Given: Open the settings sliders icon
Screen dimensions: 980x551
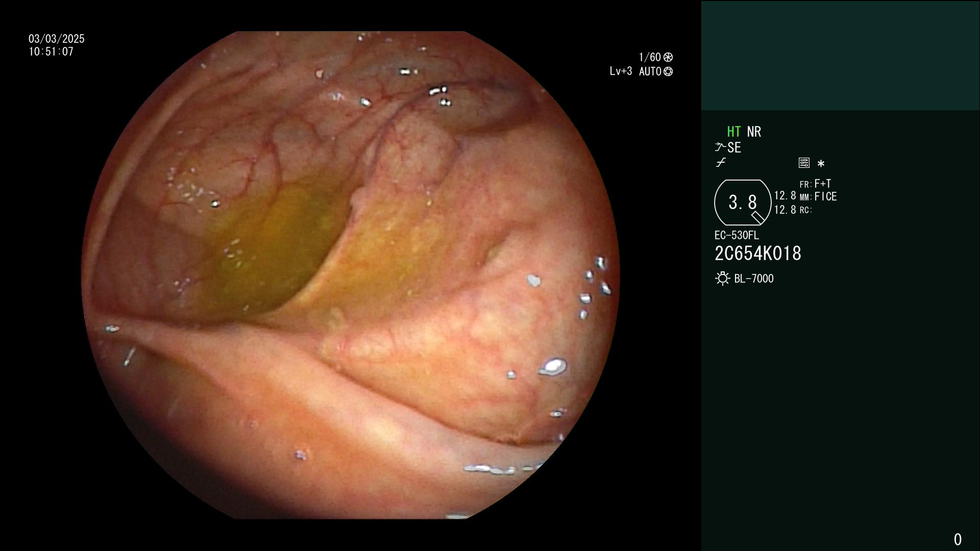Looking at the screenshot, I should click(x=804, y=163).
